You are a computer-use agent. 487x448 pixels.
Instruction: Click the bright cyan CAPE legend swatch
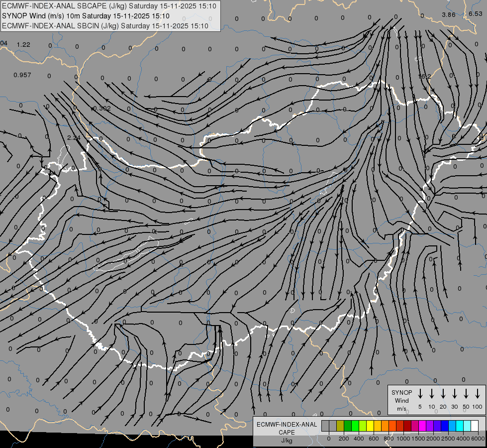460,426
